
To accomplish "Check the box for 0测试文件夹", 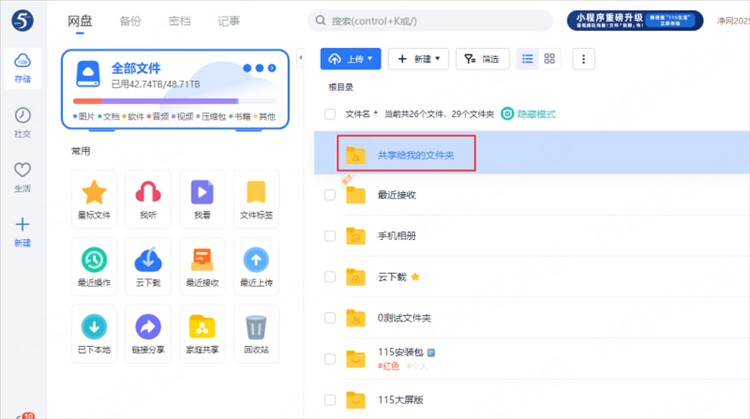I will [330, 318].
